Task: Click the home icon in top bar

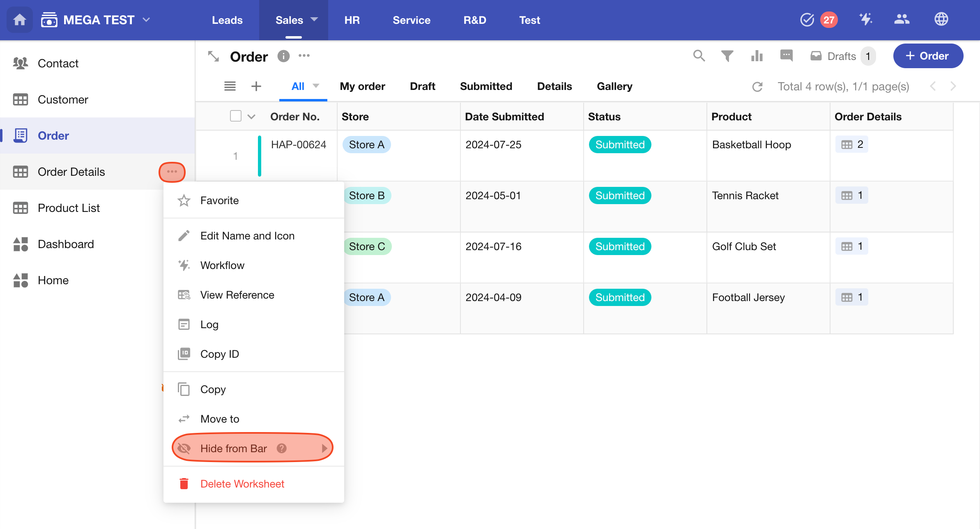Action: 19,20
